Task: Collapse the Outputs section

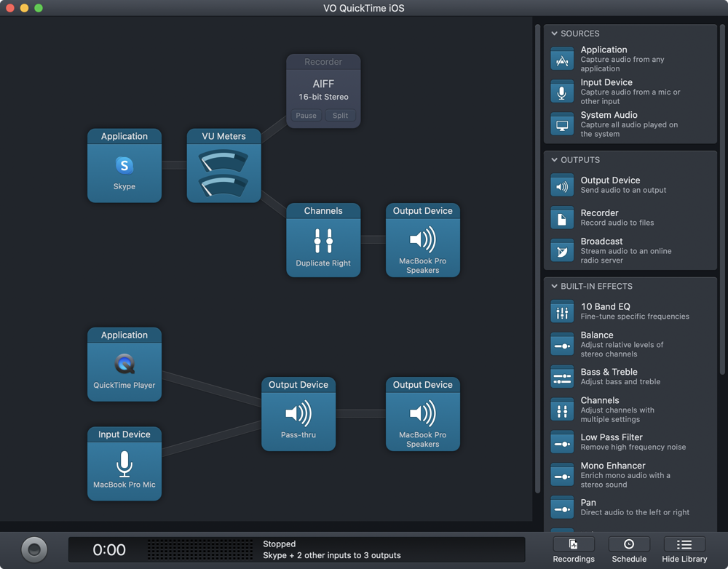Action: click(555, 160)
